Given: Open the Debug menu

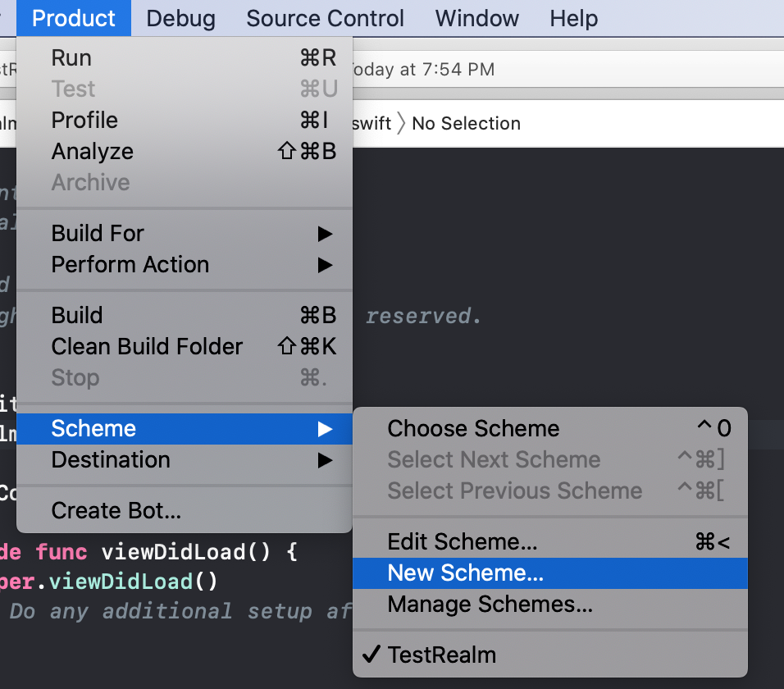Looking at the screenshot, I should click(x=181, y=18).
